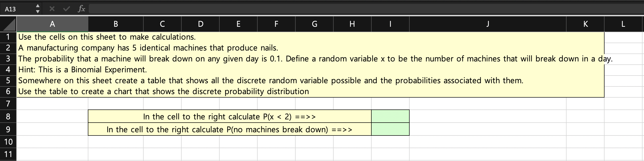Select the yellow prompt cell mentioning P(x < 2)
The height and width of the screenshot is (161, 644).
point(229,116)
